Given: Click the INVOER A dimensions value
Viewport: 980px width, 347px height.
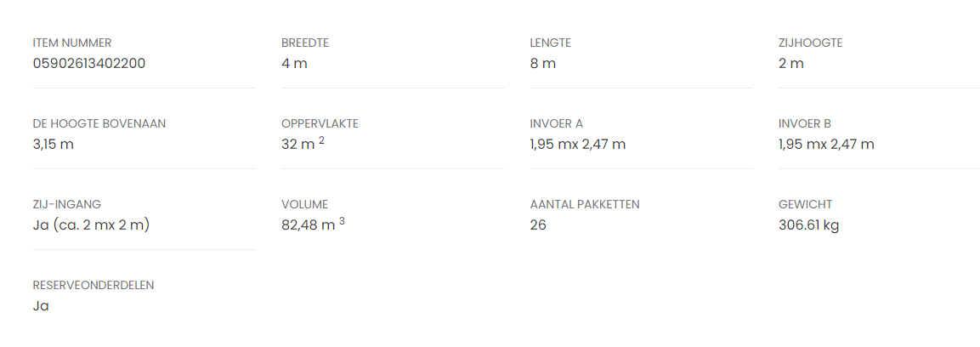Looking at the screenshot, I should [x=577, y=144].
